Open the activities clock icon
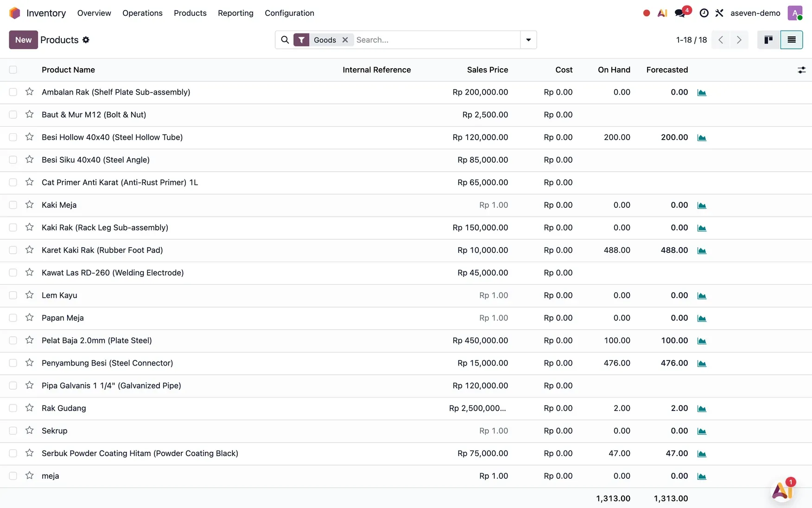Screen dimensions: 812x508 (704, 13)
